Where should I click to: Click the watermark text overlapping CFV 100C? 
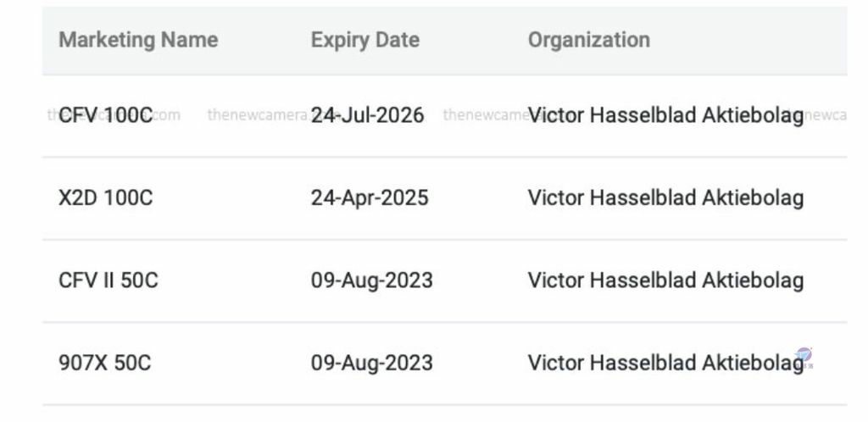114,115
